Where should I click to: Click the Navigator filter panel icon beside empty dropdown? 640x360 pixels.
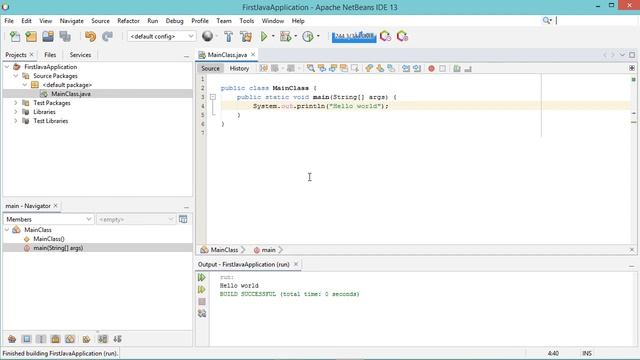coord(183,219)
